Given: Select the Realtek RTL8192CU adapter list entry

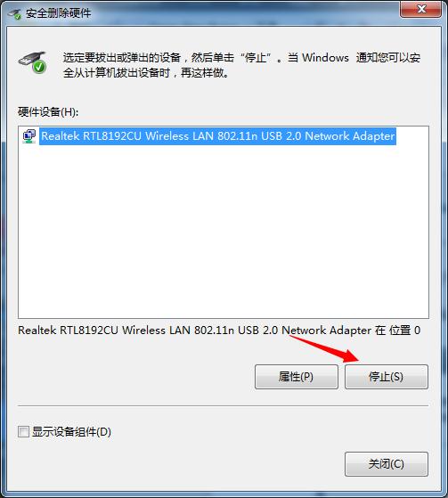Looking at the screenshot, I should pos(218,136).
